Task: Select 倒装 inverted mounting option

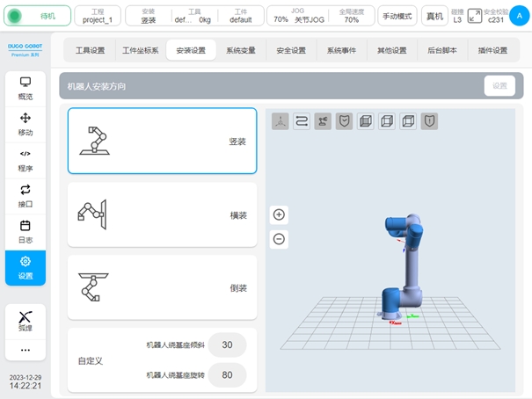Action: [x=162, y=287]
